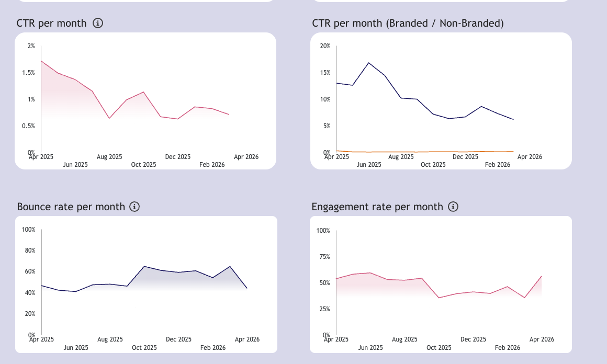Select the orange non-branded CTR line
The width and height of the screenshot is (607, 364).
point(419,152)
